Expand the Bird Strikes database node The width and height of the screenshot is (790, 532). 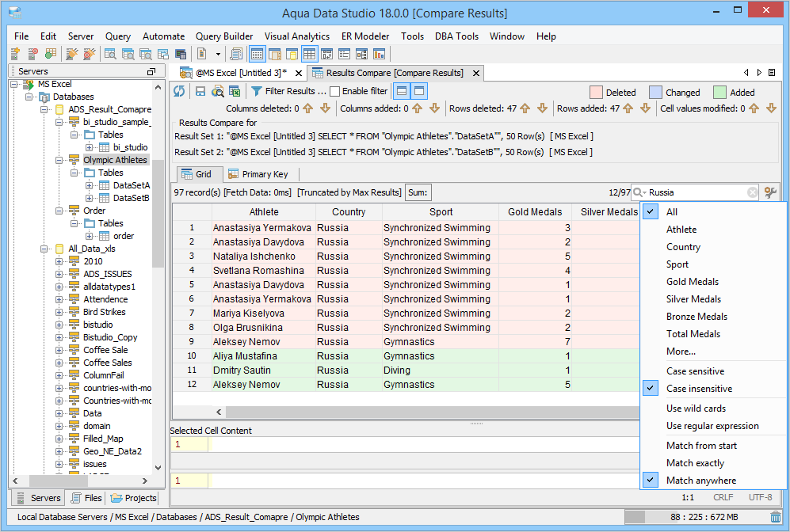point(59,312)
